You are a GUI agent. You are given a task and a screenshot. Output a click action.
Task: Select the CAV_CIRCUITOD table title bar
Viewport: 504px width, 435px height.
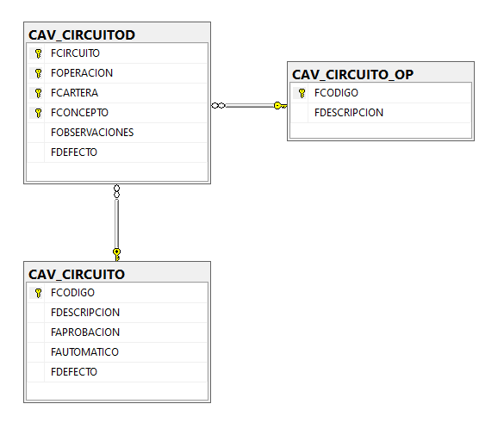pyautogui.click(x=117, y=34)
